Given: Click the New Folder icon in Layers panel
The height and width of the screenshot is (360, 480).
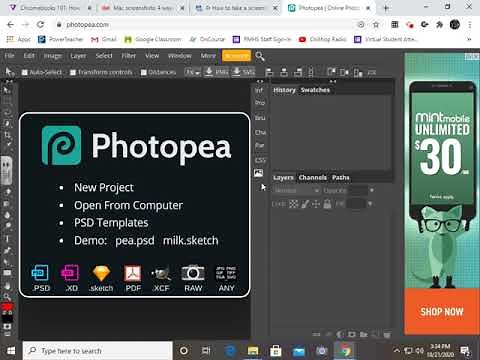Looking at the screenshot, I should pos(364,334).
